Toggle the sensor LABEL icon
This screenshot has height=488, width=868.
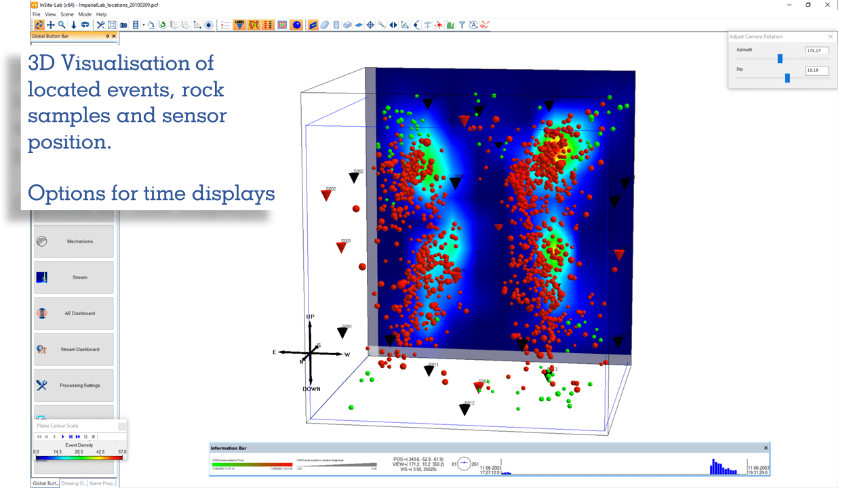coord(240,25)
